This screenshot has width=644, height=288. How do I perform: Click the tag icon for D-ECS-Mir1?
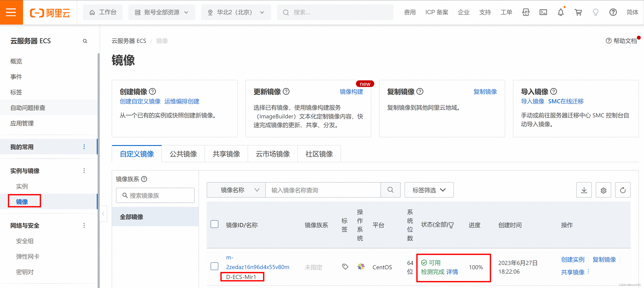[x=345, y=267]
